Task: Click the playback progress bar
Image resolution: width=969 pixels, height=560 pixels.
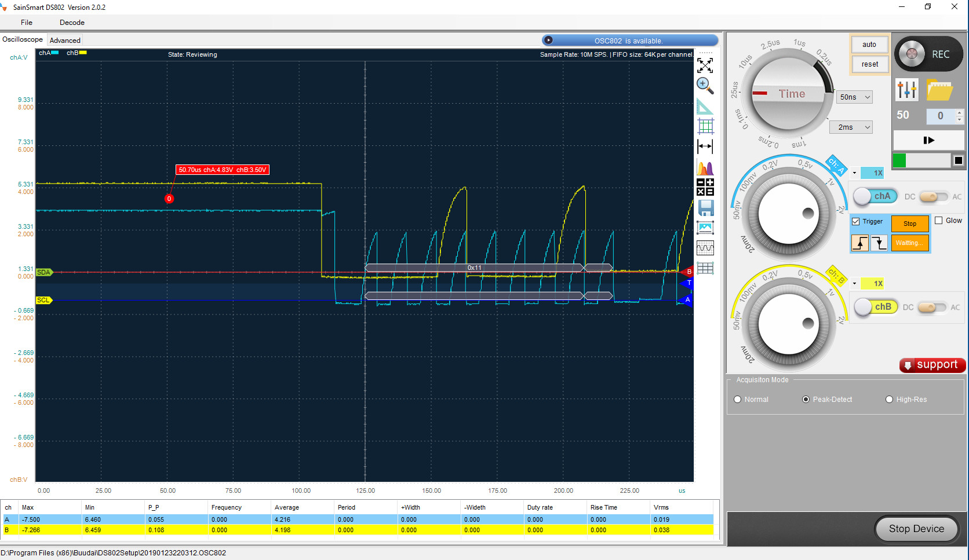Action: coord(922,160)
